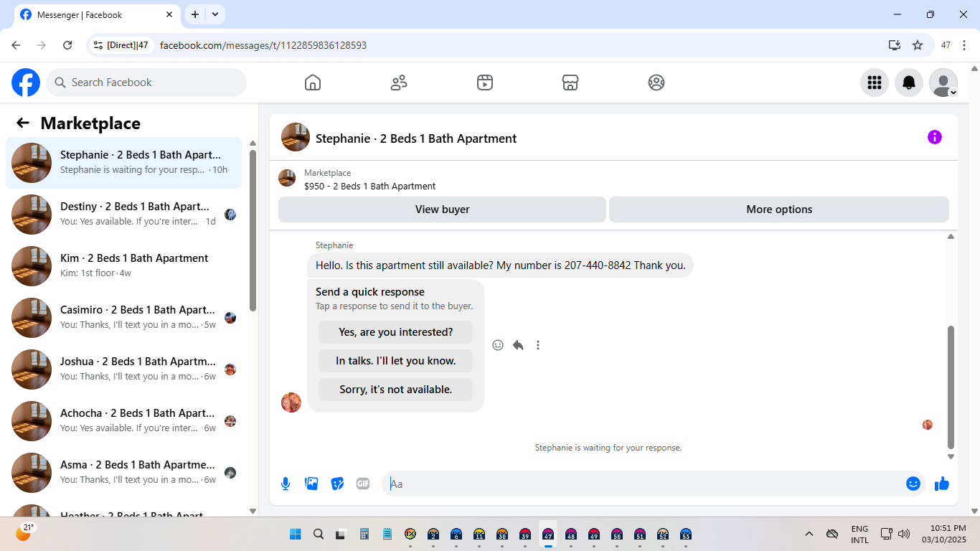The height and width of the screenshot is (551, 980).
Task: Click the $950 apartment listing thumbnail
Action: click(x=287, y=178)
